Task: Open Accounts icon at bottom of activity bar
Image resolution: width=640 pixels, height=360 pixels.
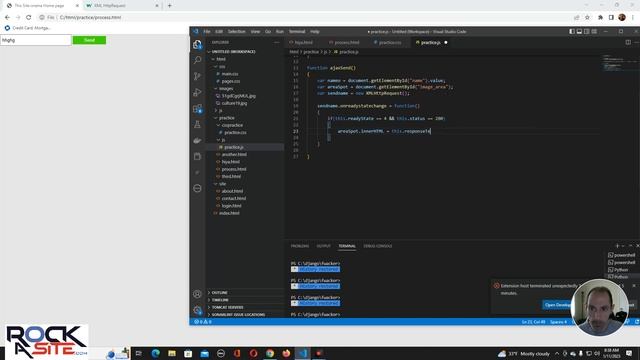Action: click(197, 294)
